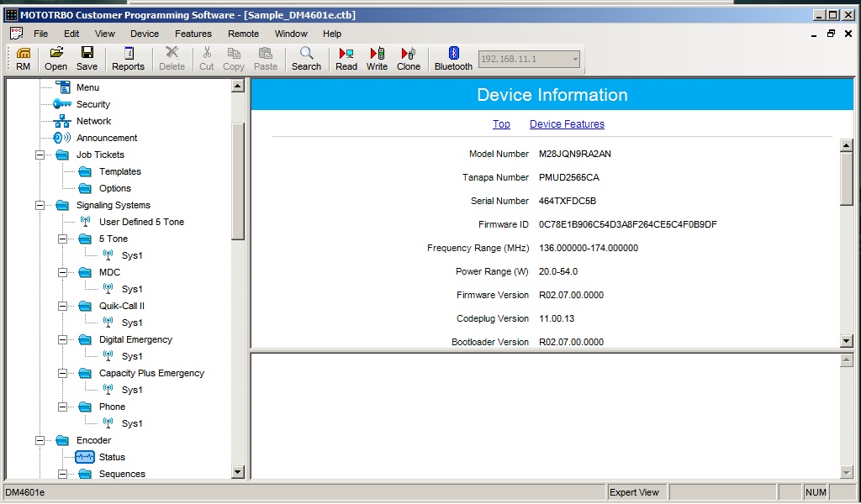Click the lower pane scrollbar up arrow
The image size is (861, 504).
tap(846, 360)
